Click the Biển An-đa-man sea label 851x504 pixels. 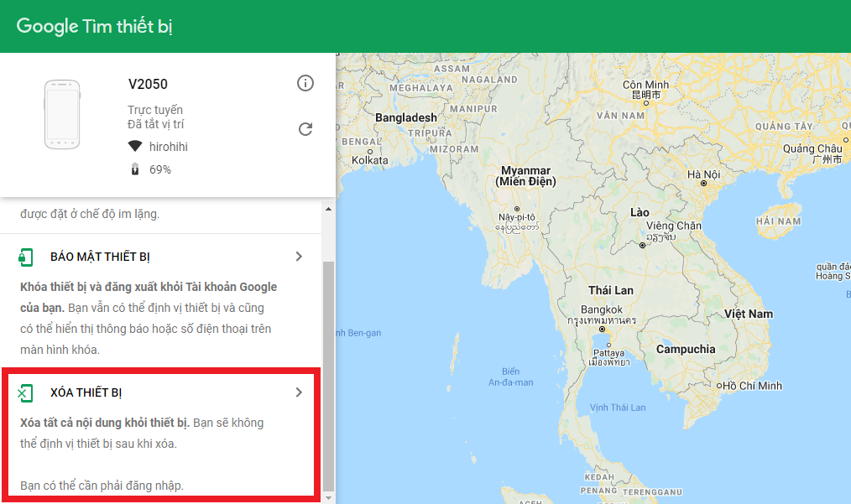tap(511, 377)
